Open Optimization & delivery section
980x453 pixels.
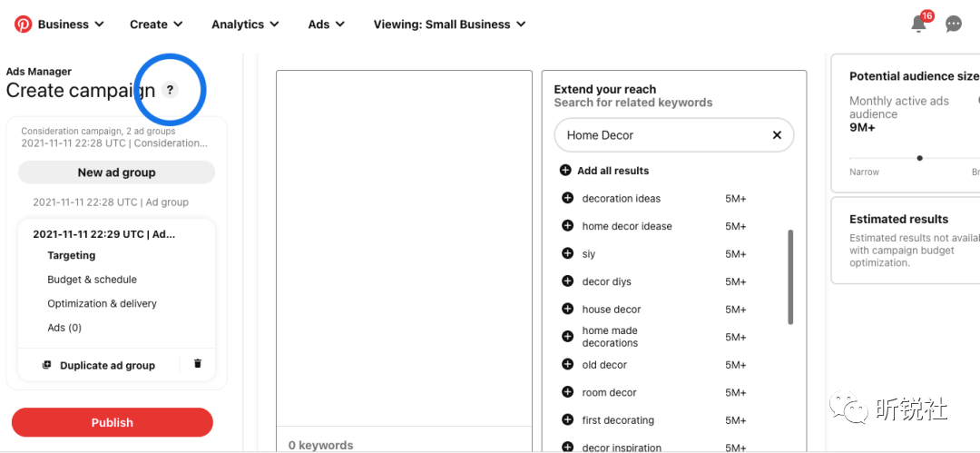tap(102, 303)
